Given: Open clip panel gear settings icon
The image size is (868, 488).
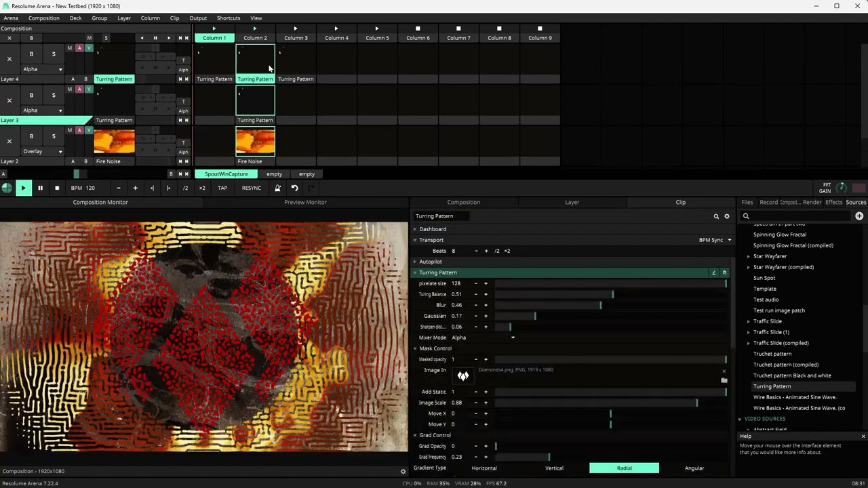Looking at the screenshot, I should [727, 216].
